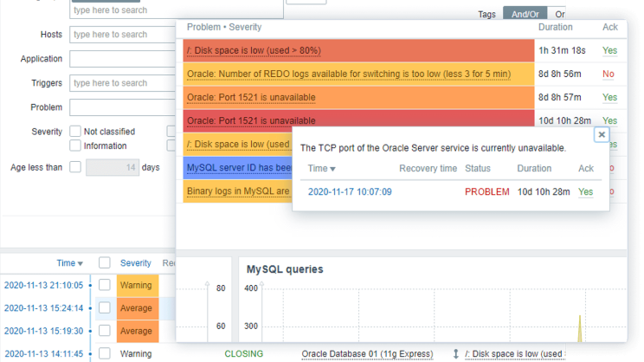Screen dimensions: 644x362
Task: Click the dependency arrow icon beside Disk space
Action: pos(455,354)
